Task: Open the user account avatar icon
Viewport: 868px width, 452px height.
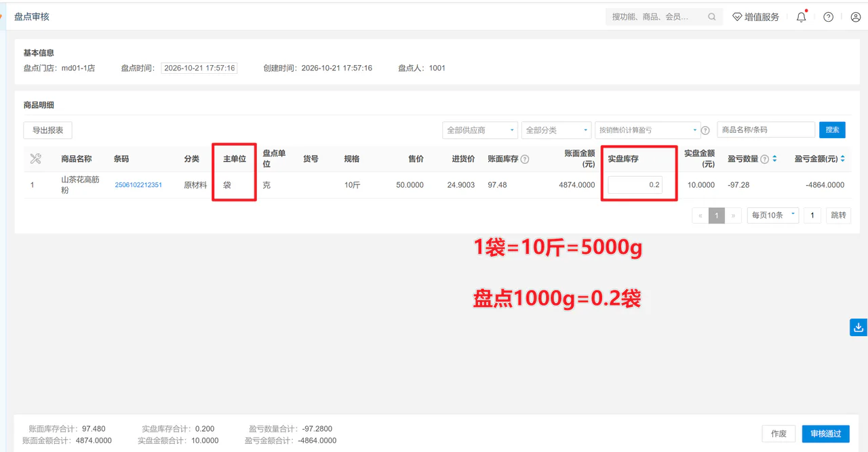Action: point(855,17)
